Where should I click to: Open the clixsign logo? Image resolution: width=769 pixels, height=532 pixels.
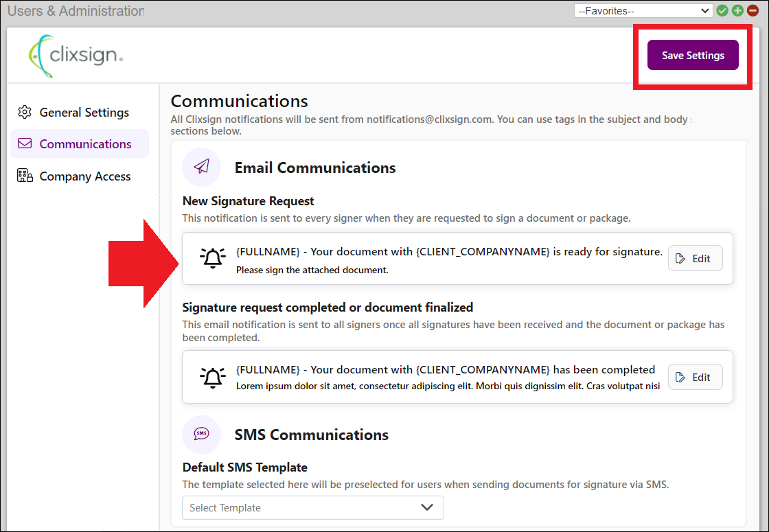click(77, 55)
